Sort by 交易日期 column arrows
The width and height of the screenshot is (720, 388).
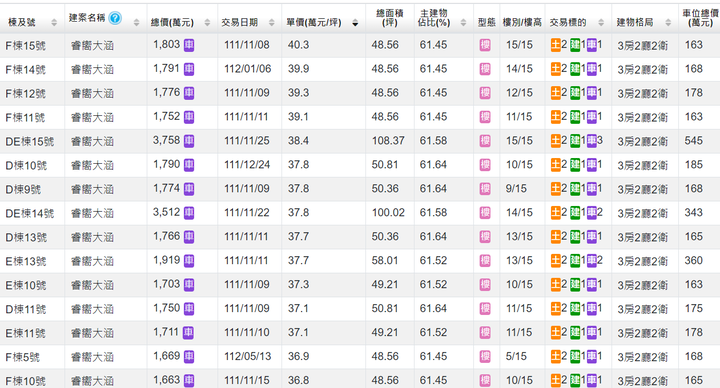(271, 22)
